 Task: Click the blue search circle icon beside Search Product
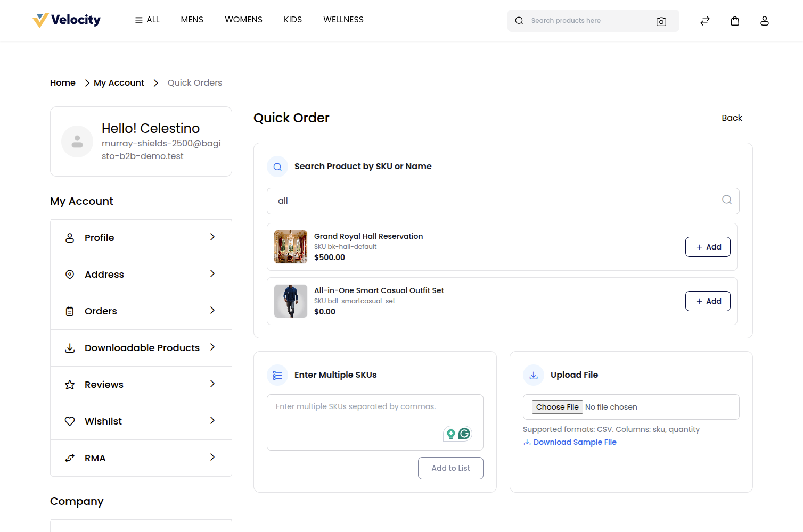click(277, 167)
